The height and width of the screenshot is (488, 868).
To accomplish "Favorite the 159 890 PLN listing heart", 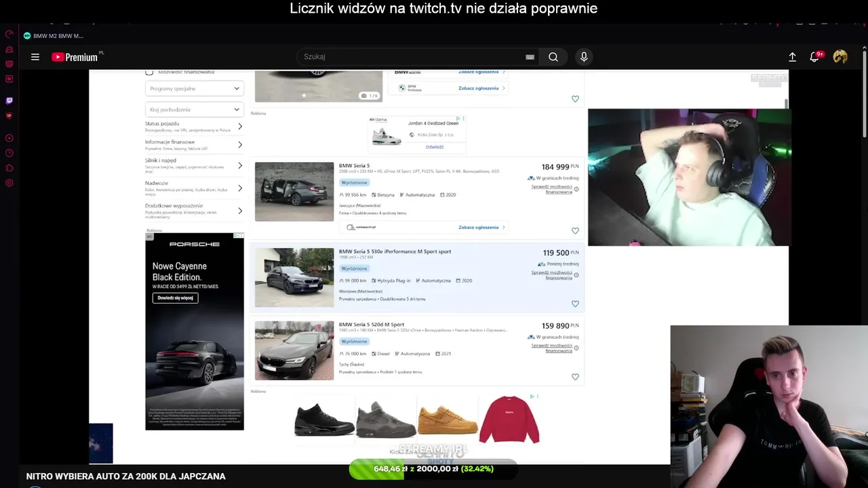I will [575, 377].
